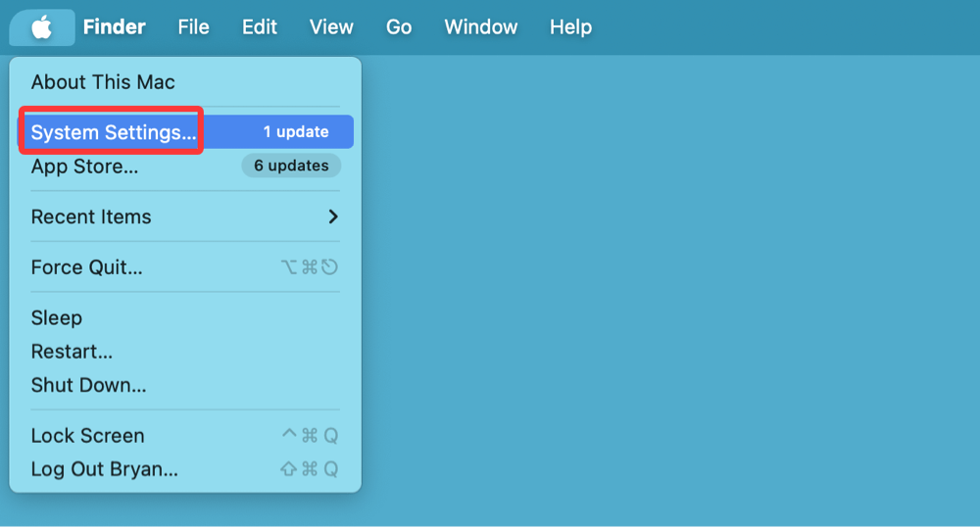The image size is (980, 527).
Task: Open the Edit menu
Action: (260, 27)
